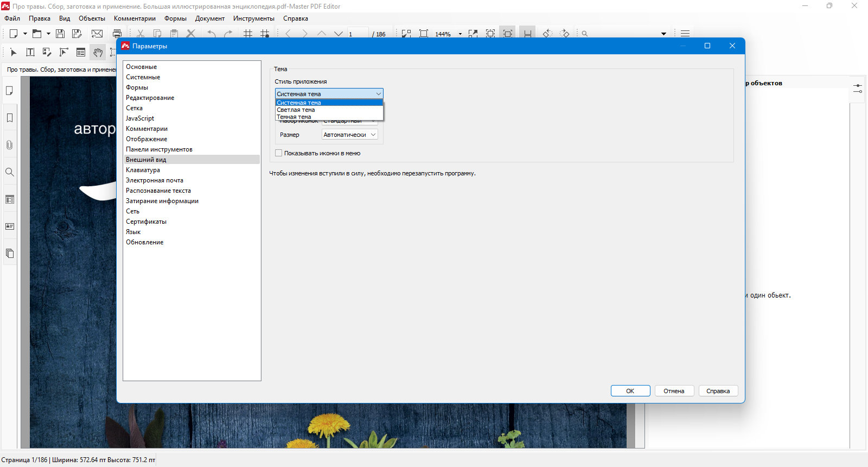Toggle the grid display icon
The image size is (868, 467).
(248, 34)
